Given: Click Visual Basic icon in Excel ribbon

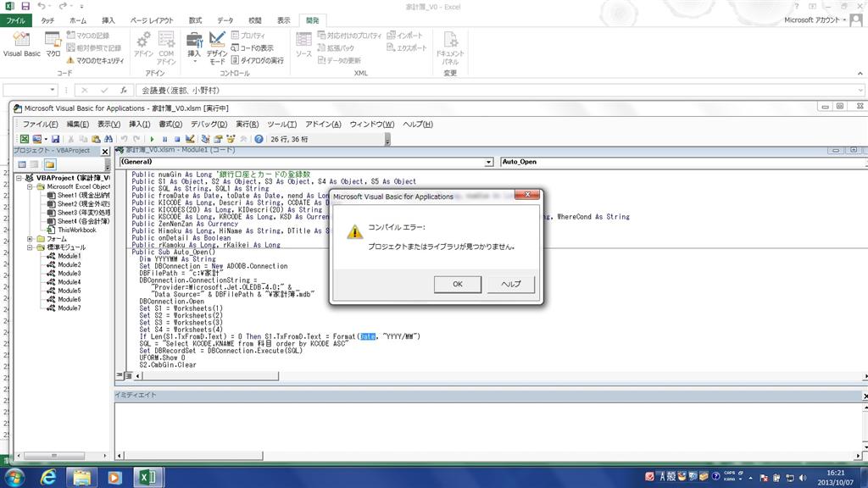Looking at the screenshot, I should point(21,44).
